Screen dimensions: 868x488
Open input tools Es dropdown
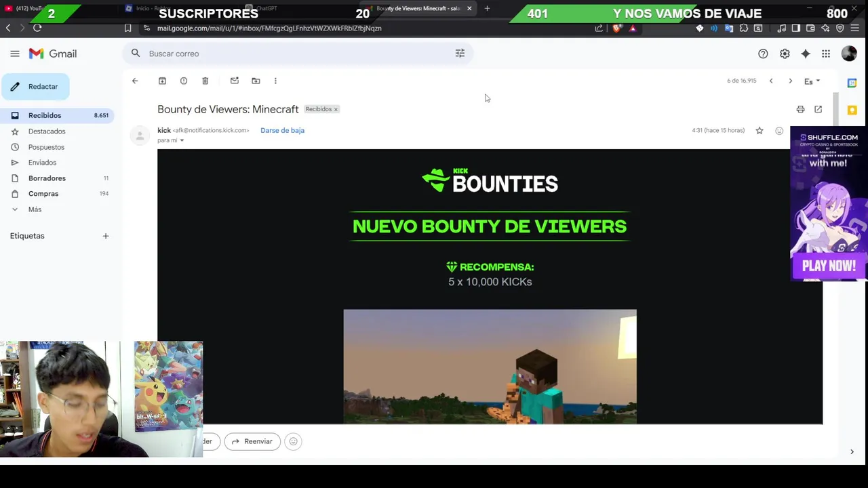point(812,81)
